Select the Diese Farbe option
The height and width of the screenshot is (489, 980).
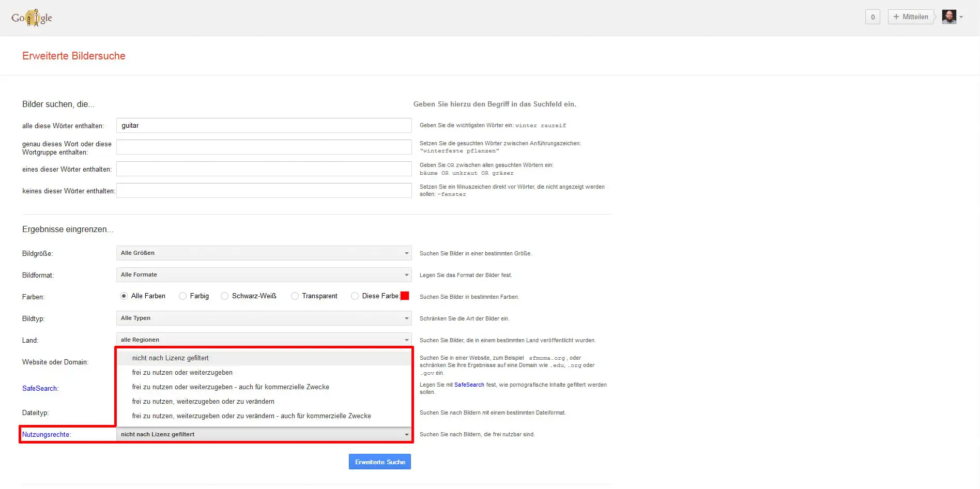[x=355, y=296]
